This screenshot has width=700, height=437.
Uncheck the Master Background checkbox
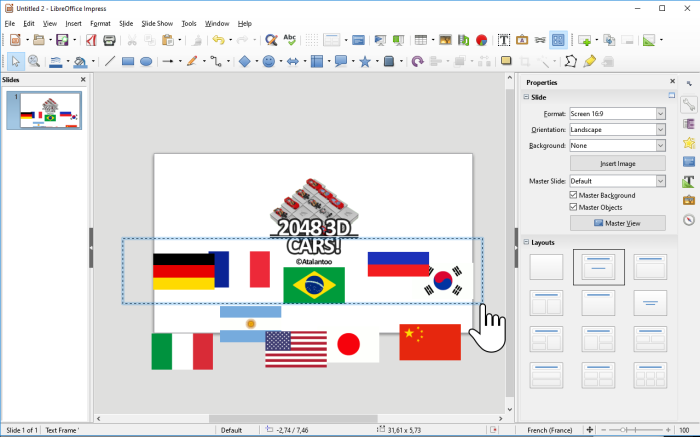[573, 195]
